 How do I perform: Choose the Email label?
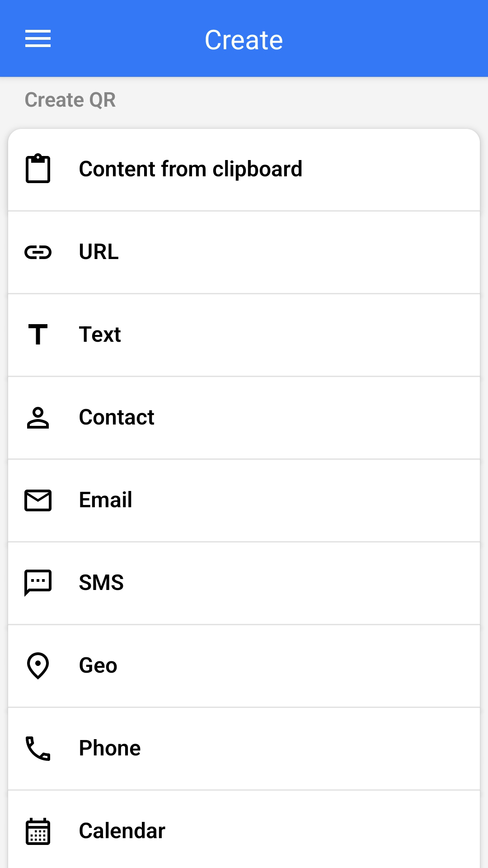coord(105,500)
